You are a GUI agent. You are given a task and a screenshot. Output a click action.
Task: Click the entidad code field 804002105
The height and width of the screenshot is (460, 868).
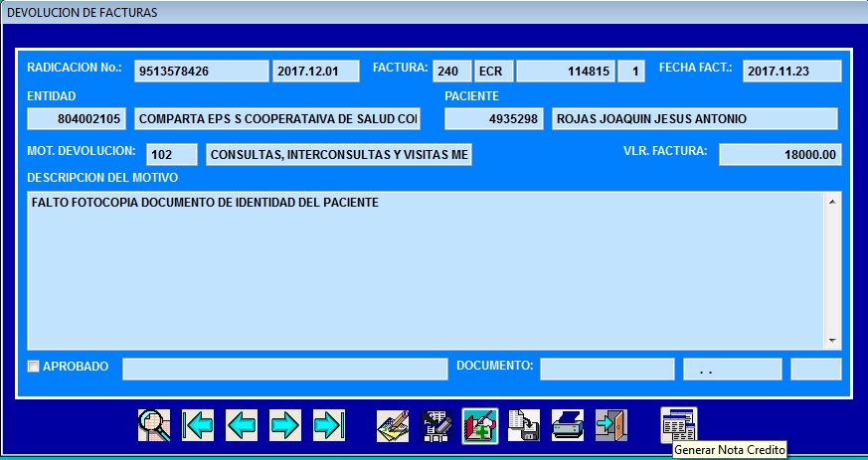pyautogui.click(x=77, y=119)
